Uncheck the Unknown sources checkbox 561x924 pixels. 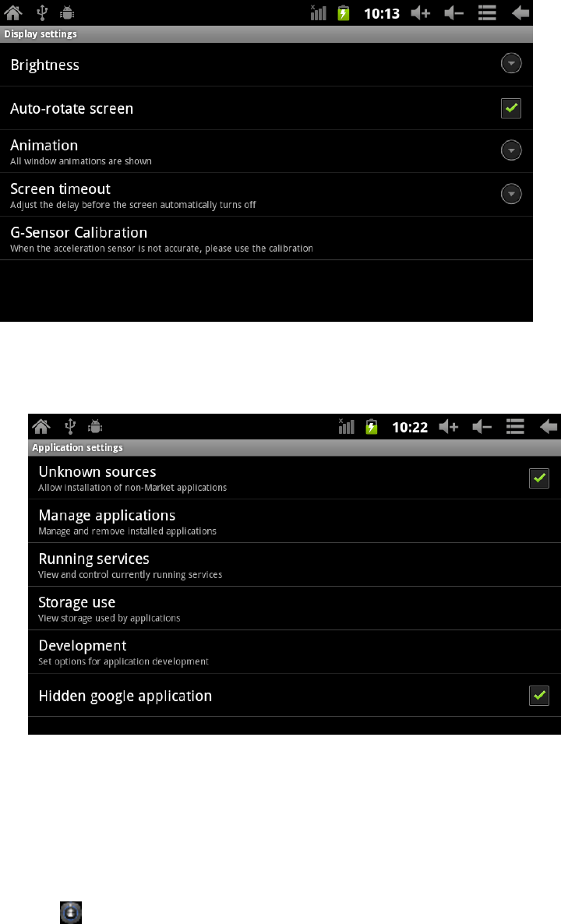click(539, 478)
